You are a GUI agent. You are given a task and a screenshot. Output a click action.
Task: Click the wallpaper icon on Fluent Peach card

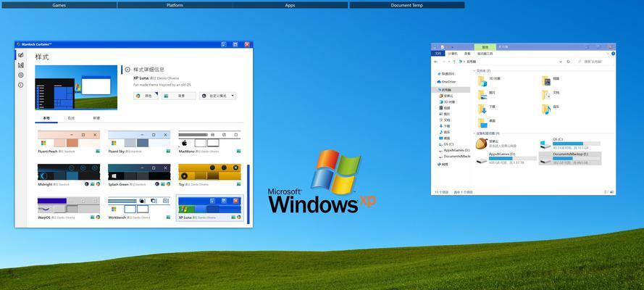pos(99,151)
